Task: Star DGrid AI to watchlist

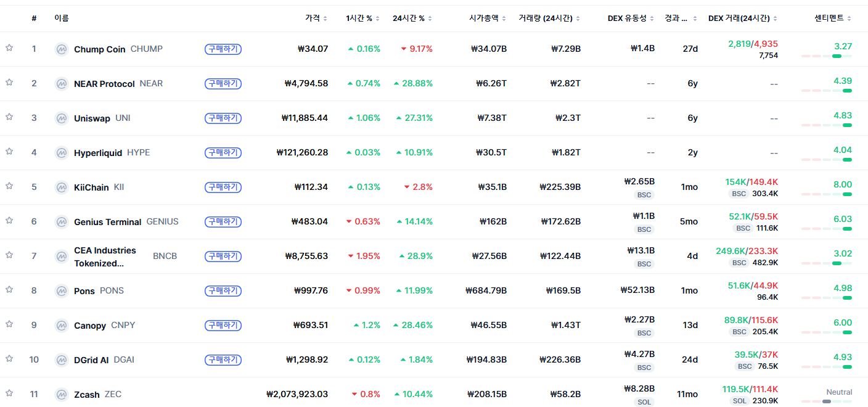Action: [9, 358]
